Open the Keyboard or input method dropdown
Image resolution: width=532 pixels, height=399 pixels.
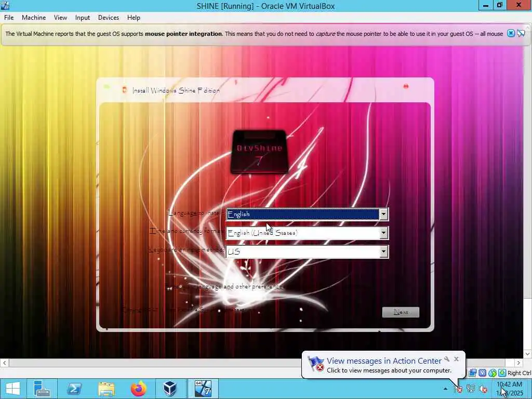pos(383,251)
